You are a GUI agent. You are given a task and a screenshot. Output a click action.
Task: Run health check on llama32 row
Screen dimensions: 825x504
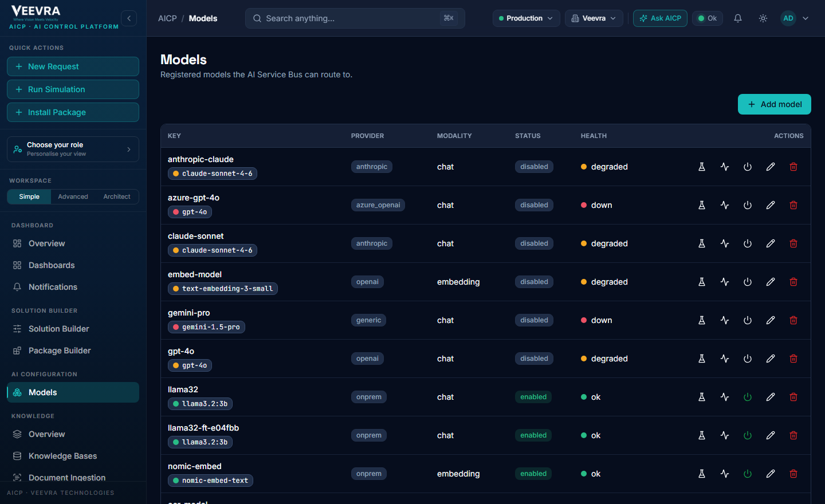(725, 397)
